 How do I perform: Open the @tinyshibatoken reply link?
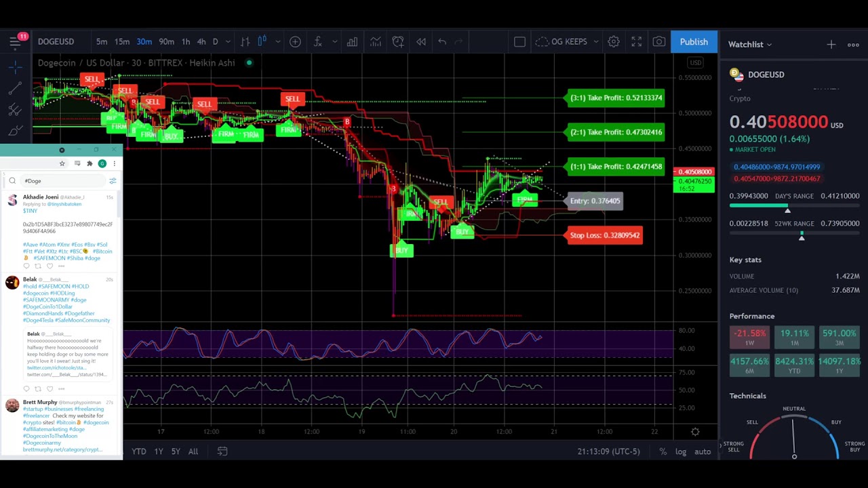(x=64, y=204)
